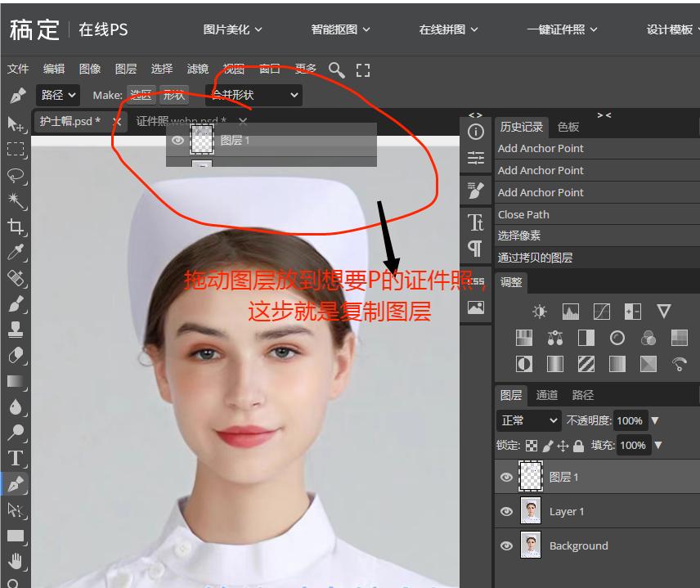Screen dimensions: 700x588
Task: Open the Hue/Saturation adjustment
Action: pos(524,337)
